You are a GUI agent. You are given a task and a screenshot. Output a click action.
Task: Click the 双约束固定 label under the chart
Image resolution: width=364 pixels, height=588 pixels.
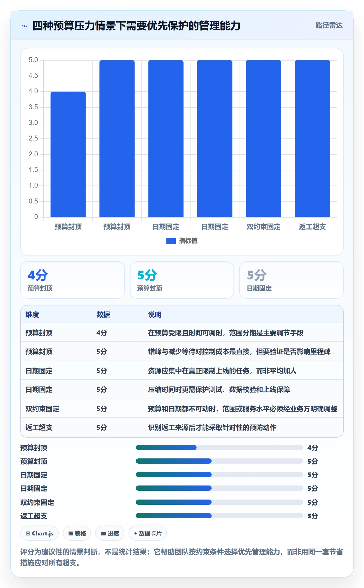264,227
